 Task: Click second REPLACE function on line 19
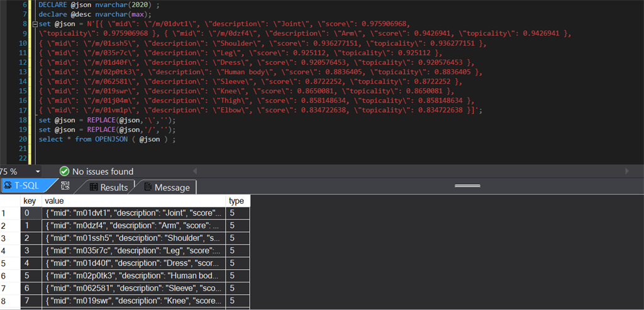(x=101, y=130)
